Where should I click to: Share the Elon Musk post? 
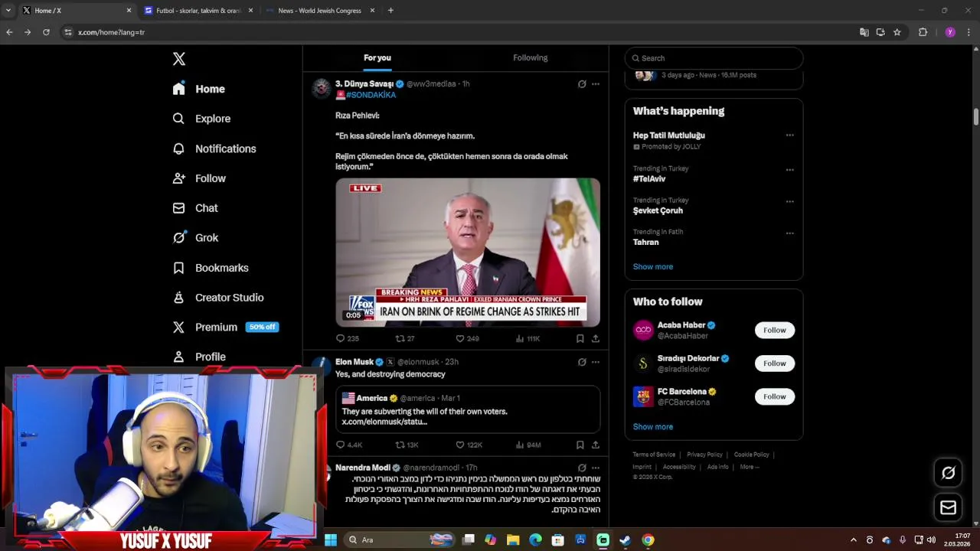coord(596,445)
